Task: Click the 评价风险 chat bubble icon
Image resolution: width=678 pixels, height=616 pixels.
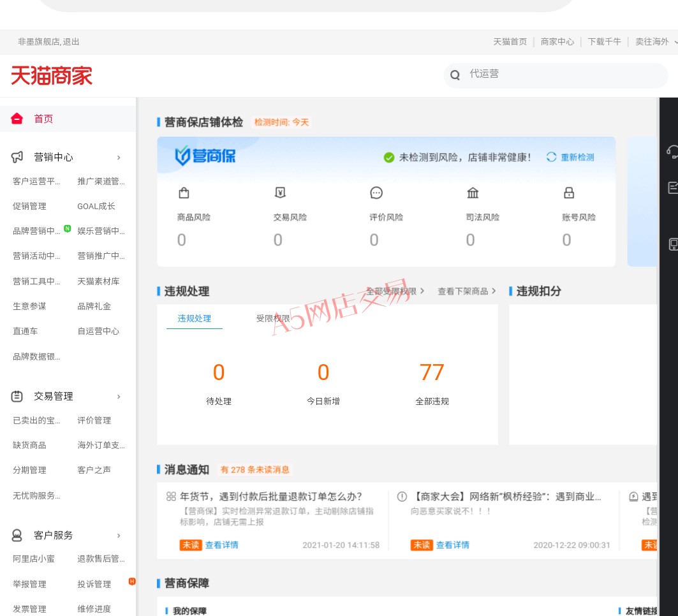Action: [376, 193]
